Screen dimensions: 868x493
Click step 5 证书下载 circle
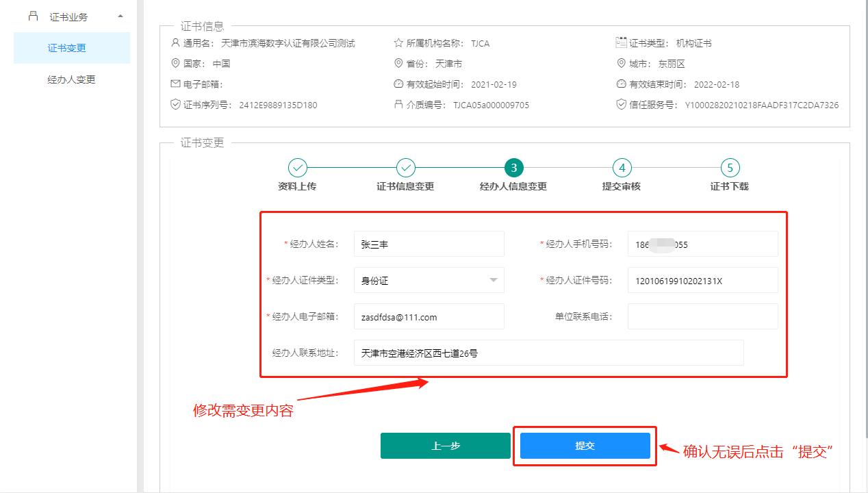pyautogui.click(x=730, y=168)
